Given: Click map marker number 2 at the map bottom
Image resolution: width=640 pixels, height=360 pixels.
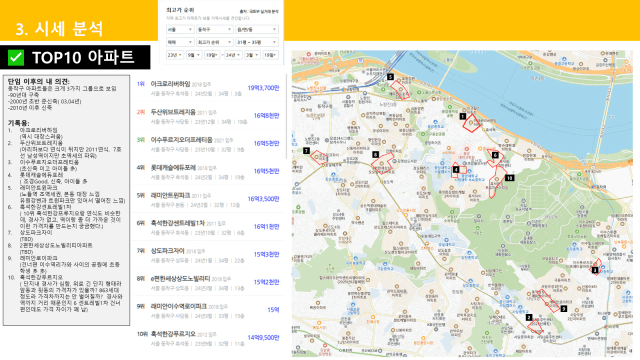Looking at the screenshot, I should [529, 317].
